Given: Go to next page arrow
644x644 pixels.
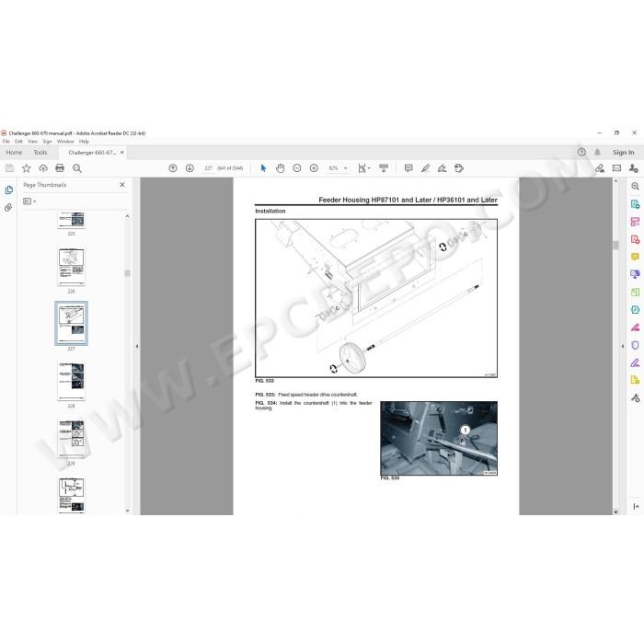Looking at the screenshot, I should [x=190, y=168].
